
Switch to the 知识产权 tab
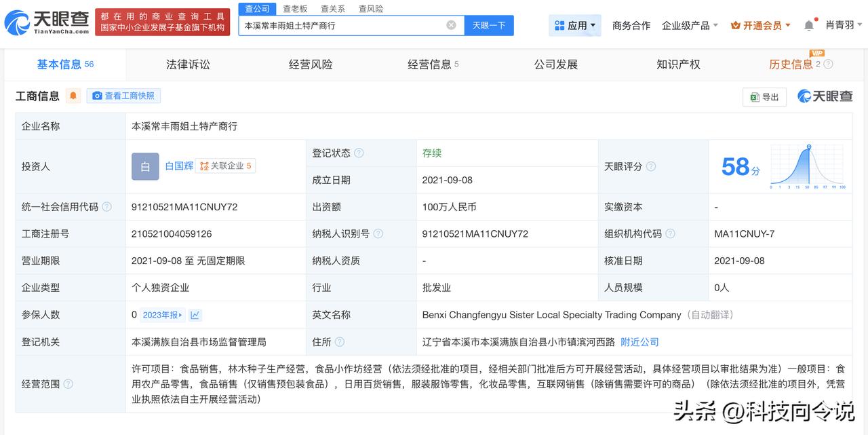click(x=678, y=64)
